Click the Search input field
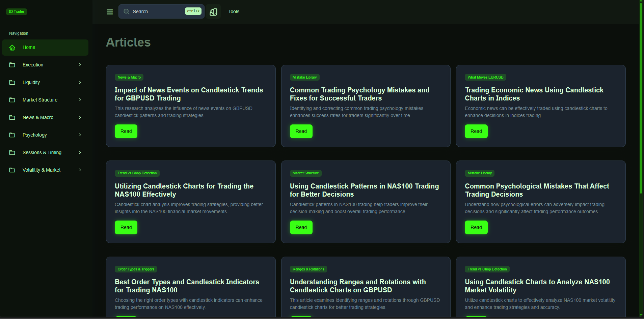The image size is (644, 319). click(161, 11)
